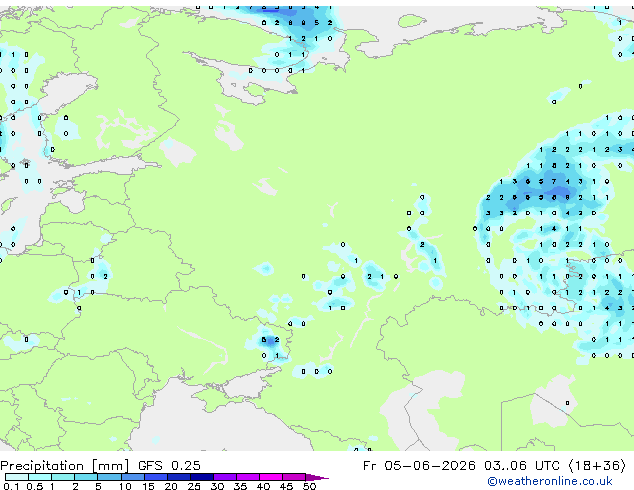Click the '25' legend scale label
Viewport: 634px width, 490px height.
point(194,486)
